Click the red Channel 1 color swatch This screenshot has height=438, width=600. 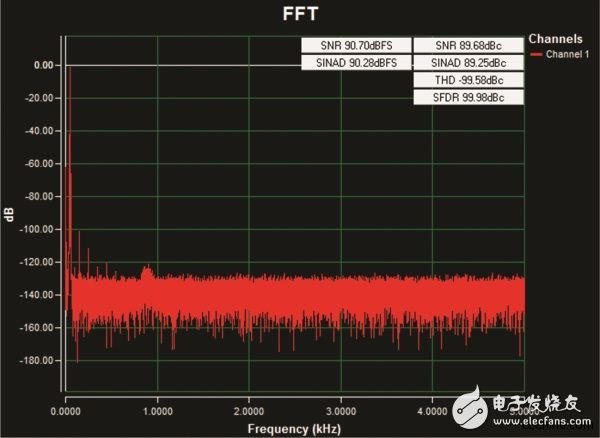coord(537,54)
